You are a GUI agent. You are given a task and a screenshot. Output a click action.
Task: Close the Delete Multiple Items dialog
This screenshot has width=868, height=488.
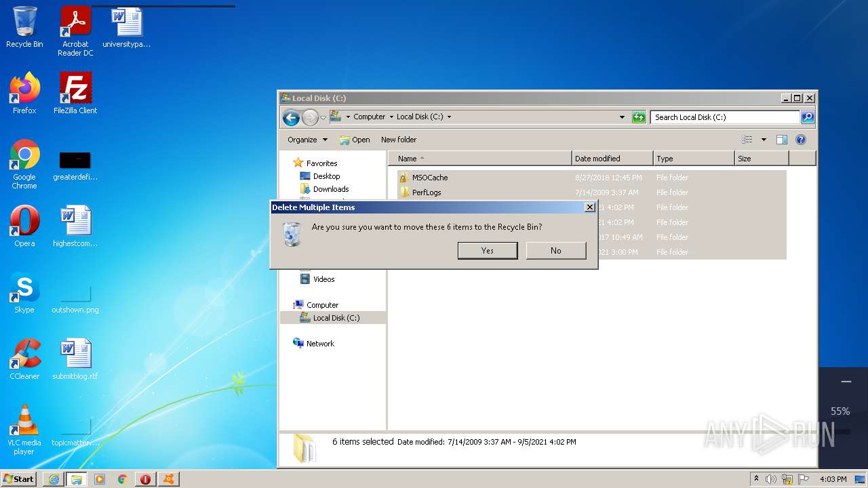coord(589,207)
